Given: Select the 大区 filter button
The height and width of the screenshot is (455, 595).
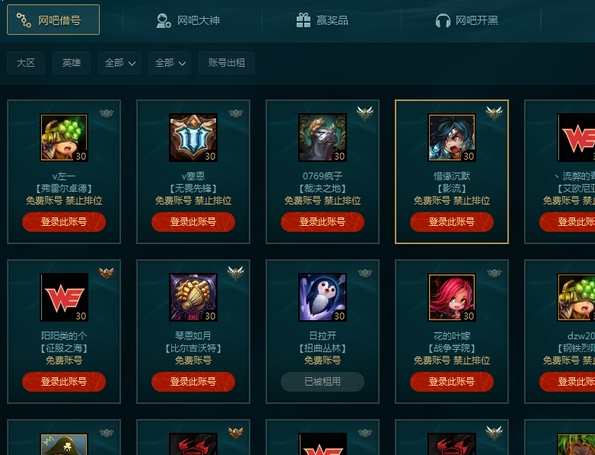Looking at the screenshot, I should (26, 63).
